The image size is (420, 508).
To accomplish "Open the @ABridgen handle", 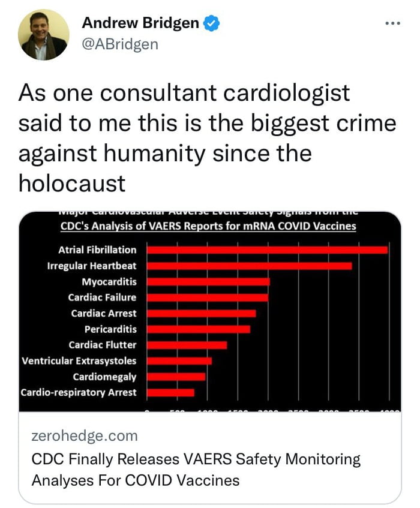I will coord(120,44).
